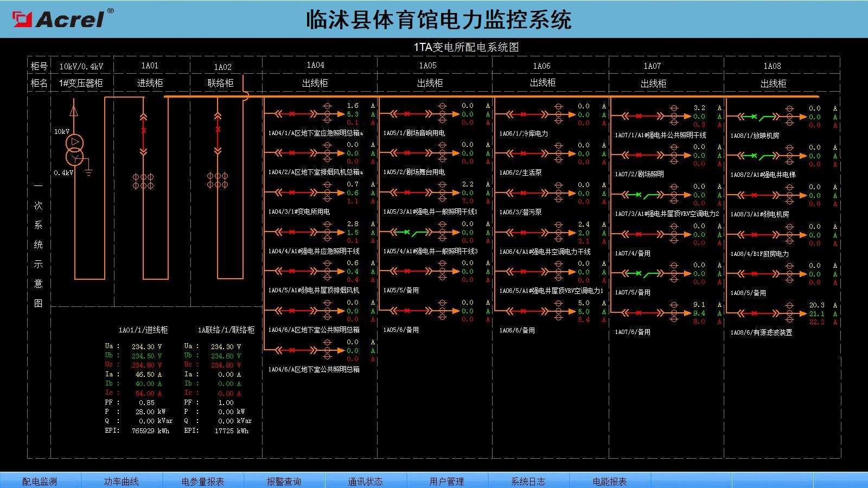This screenshot has height=488, width=868.
Task: Open the 配电监测 menu tab
Action: pos(40,481)
